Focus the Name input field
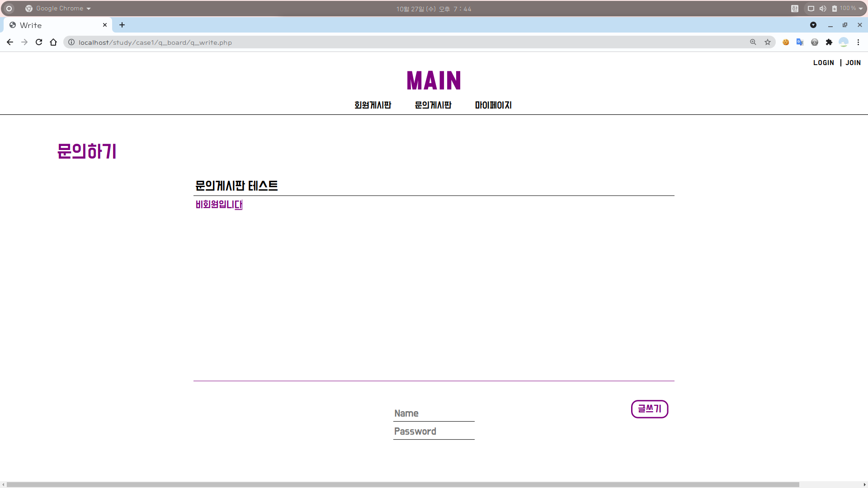The height and width of the screenshot is (488, 868). coord(434,413)
